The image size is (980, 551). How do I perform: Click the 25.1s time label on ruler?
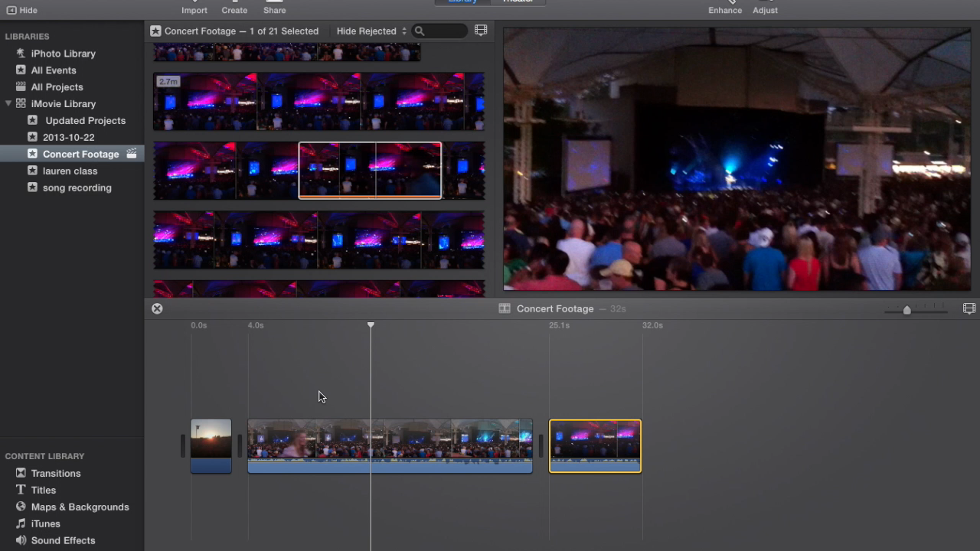(559, 325)
